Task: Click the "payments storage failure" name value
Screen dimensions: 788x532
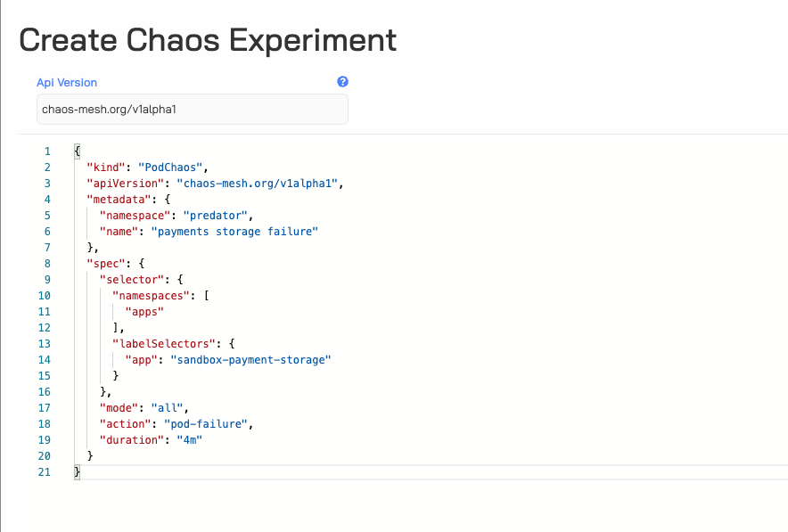Action: pos(234,232)
